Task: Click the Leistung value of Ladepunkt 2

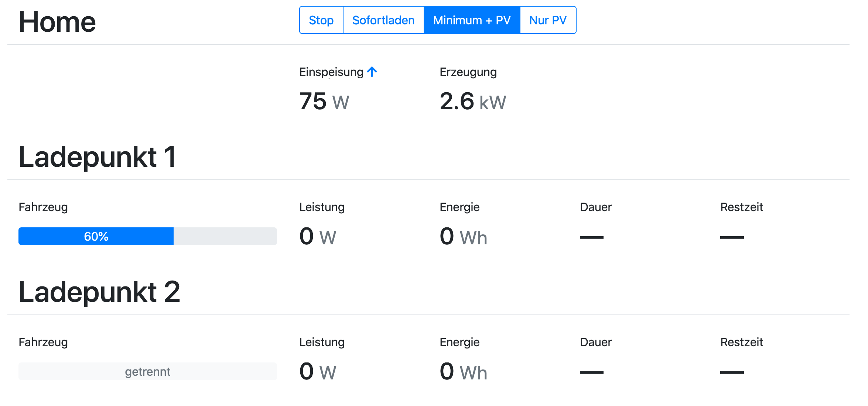Action: pos(318,371)
